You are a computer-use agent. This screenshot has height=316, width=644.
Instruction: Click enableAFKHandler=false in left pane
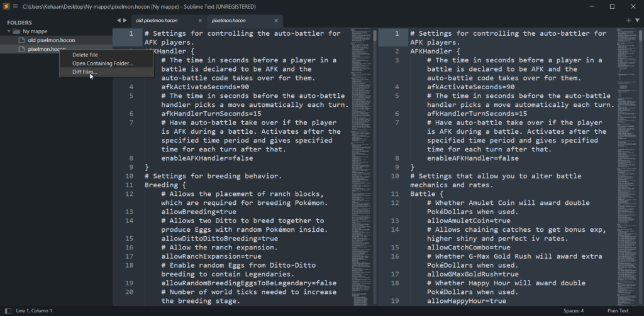[207, 158]
